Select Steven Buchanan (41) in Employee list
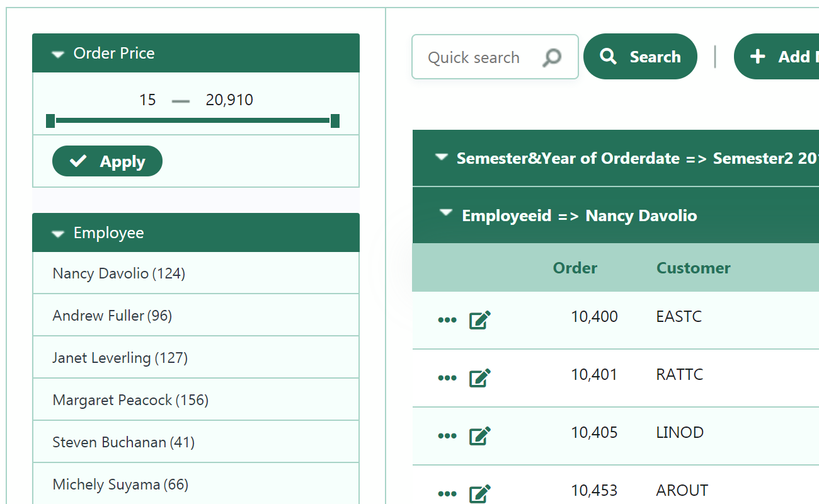The height and width of the screenshot is (504, 819). [196, 442]
